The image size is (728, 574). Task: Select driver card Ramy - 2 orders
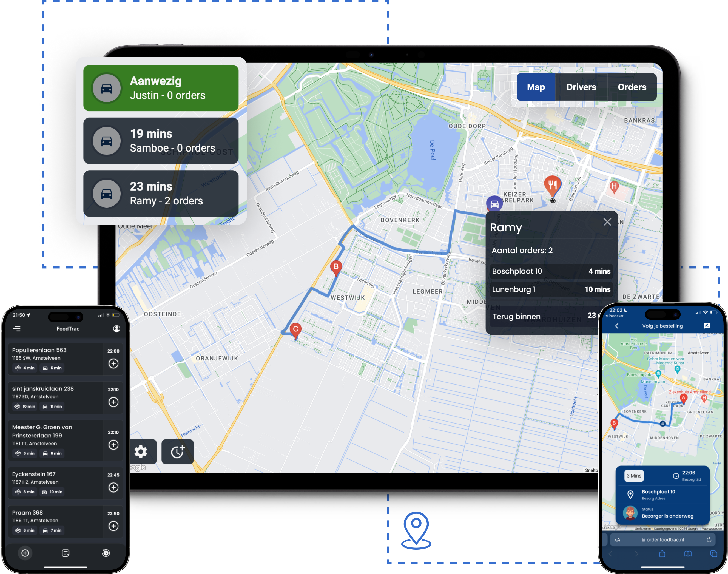click(161, 194)
